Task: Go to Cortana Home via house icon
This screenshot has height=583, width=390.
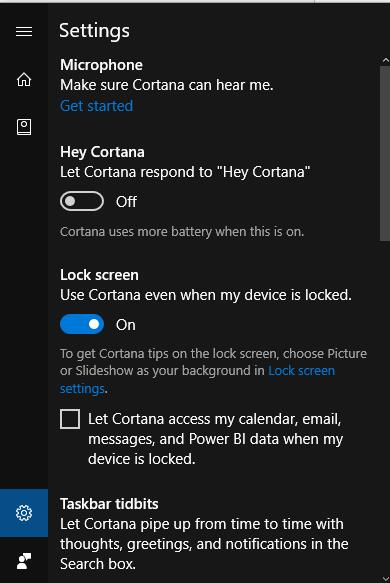Action: pos(24,79)
